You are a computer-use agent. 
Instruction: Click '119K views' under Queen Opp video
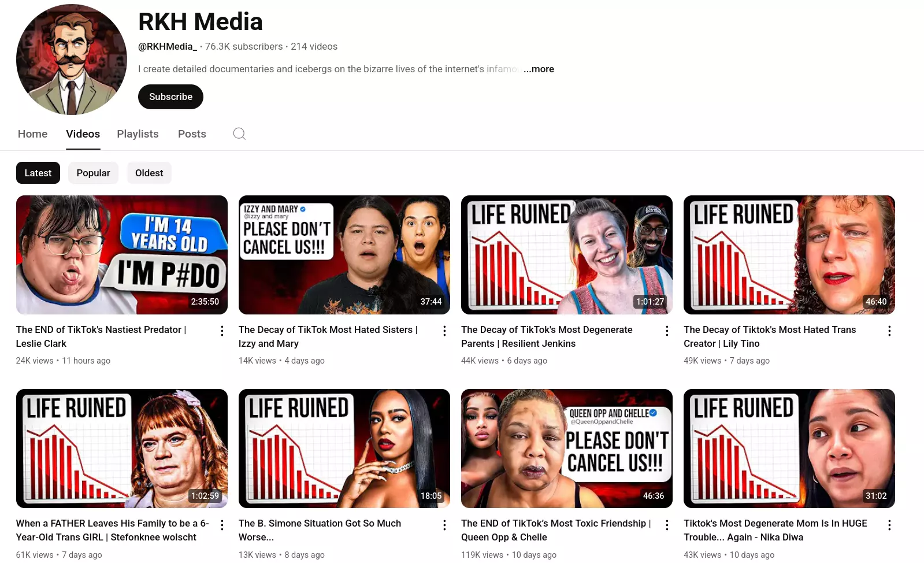pos(482,555)
